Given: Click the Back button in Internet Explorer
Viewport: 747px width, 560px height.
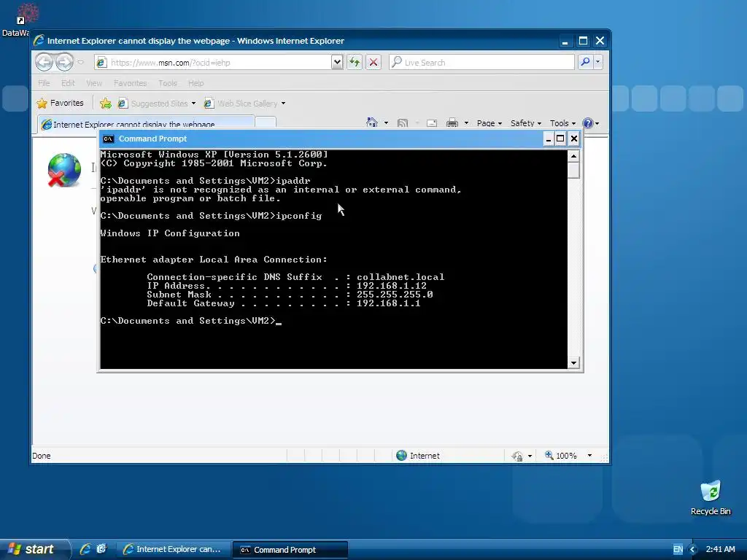Looking at the screenshot, I should pyautogui.click(x=44, y=62).
